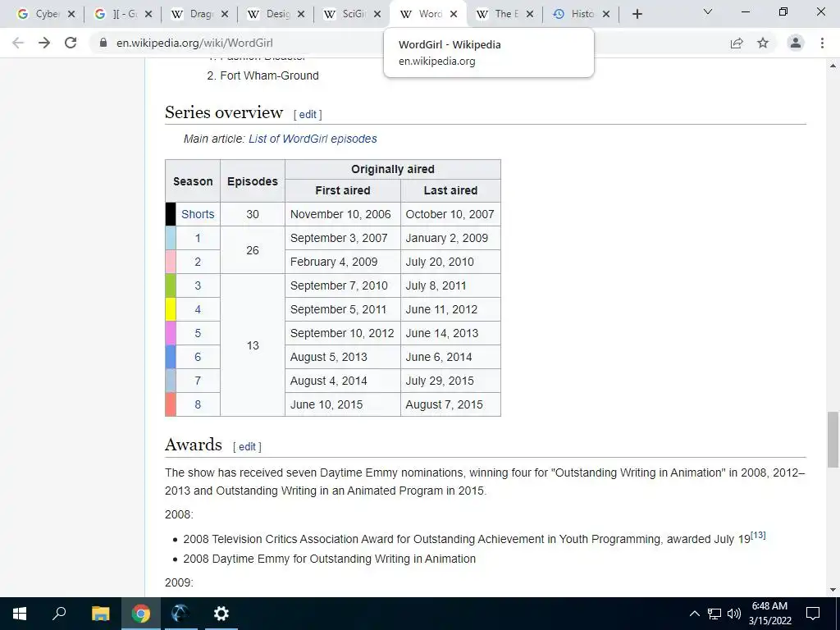The image size is (840, 630).
Task: Open the Season 6 link
Action: click(x=198, y=357)
